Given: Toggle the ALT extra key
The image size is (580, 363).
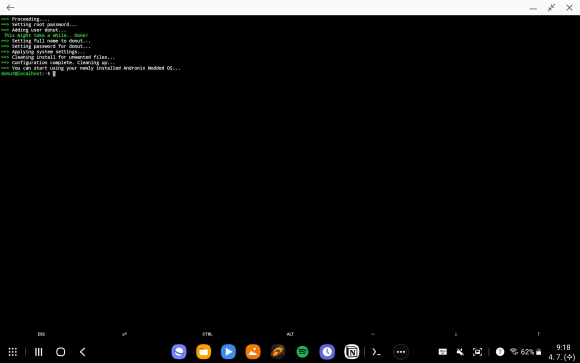Looking at the screenshot, I should [x=290, y=334].
